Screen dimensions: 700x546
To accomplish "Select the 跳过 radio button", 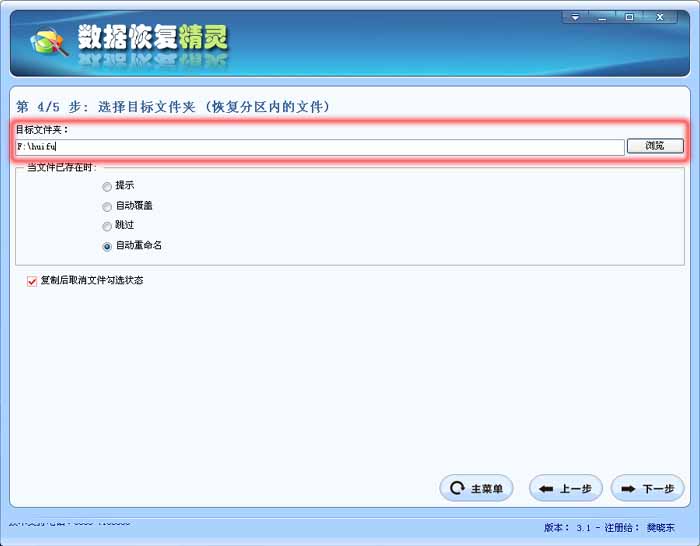I will tap(107, 226).
